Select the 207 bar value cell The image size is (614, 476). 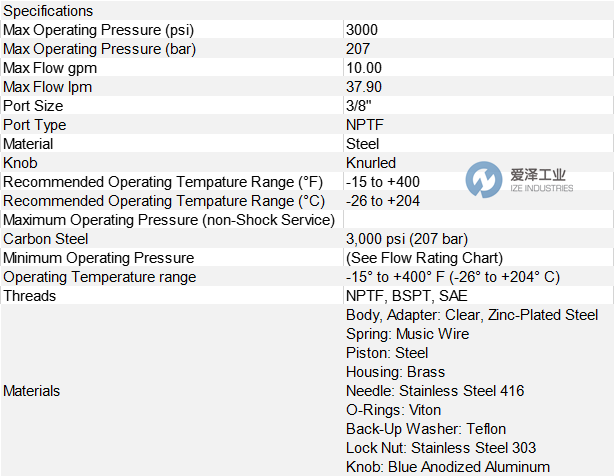[x=357, y=49]
